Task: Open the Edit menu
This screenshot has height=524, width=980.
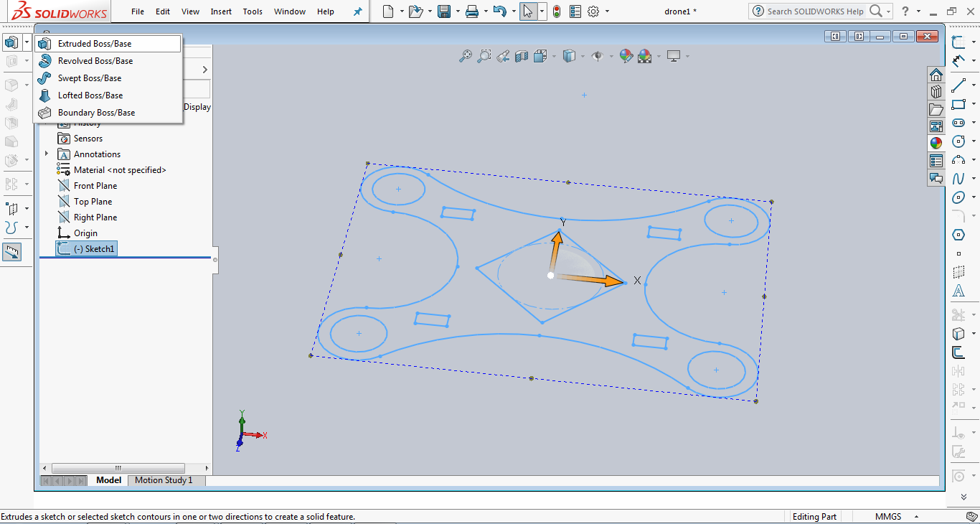Action: point(163,11)
